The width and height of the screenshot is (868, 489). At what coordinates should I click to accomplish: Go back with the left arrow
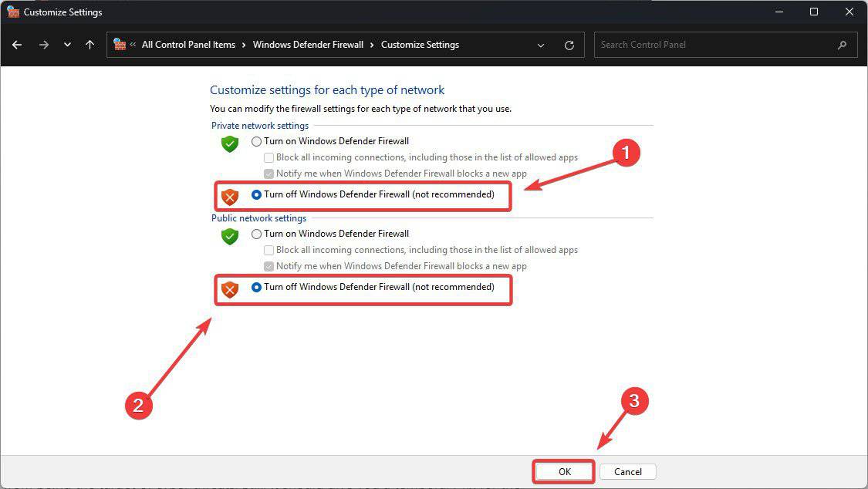(x=17, y=45)
